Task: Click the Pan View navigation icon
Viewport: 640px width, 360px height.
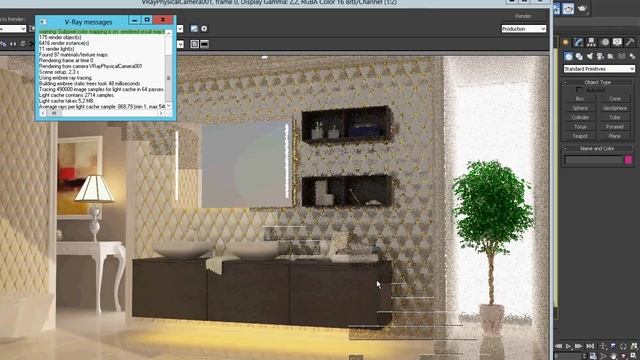Action: pyautogui.click(x=613, y=356)
